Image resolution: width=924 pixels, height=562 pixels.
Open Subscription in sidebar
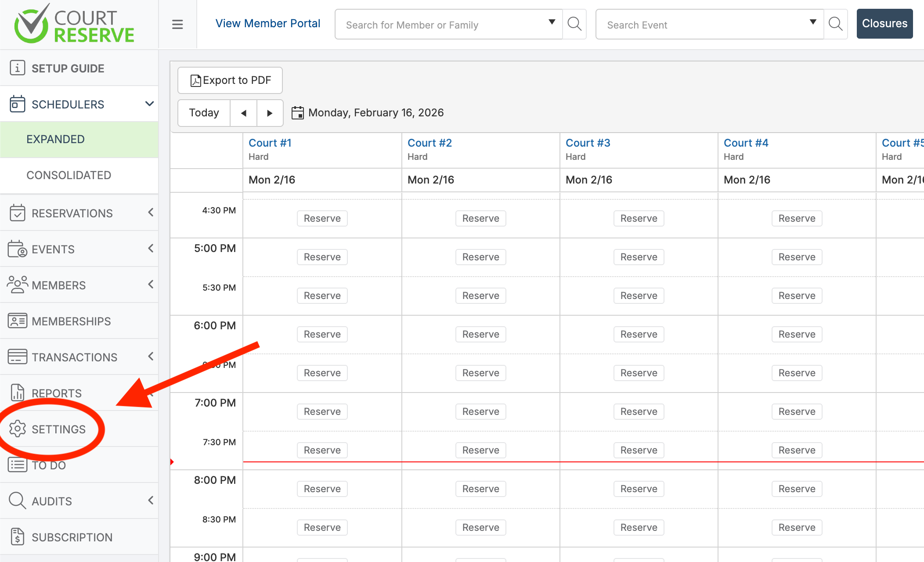(72, 537)
